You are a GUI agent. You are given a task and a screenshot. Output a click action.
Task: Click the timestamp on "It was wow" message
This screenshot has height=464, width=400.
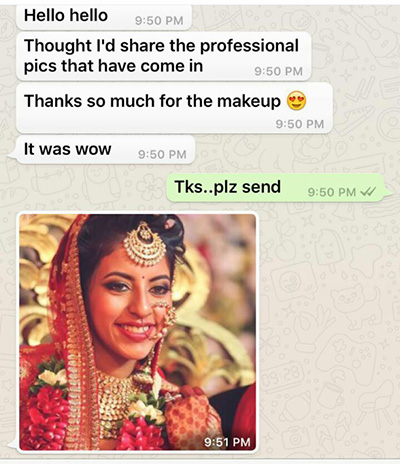pos(162,154)
